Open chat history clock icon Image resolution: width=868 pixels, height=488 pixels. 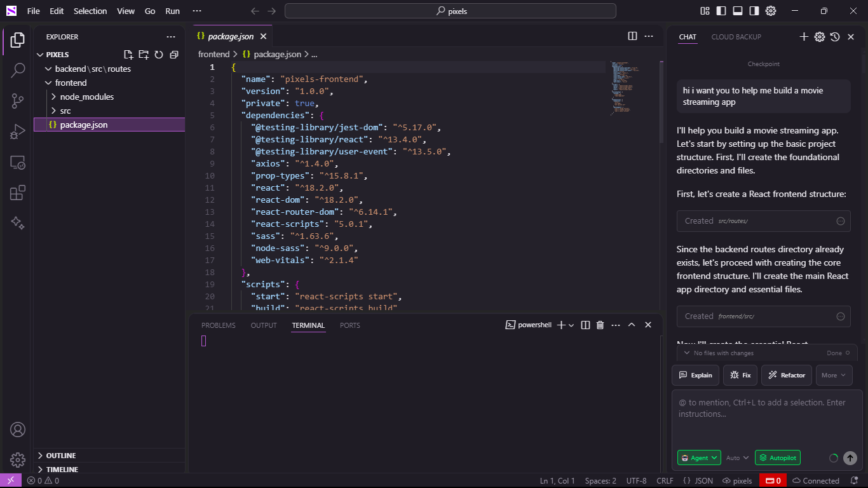tap(835, 37)
